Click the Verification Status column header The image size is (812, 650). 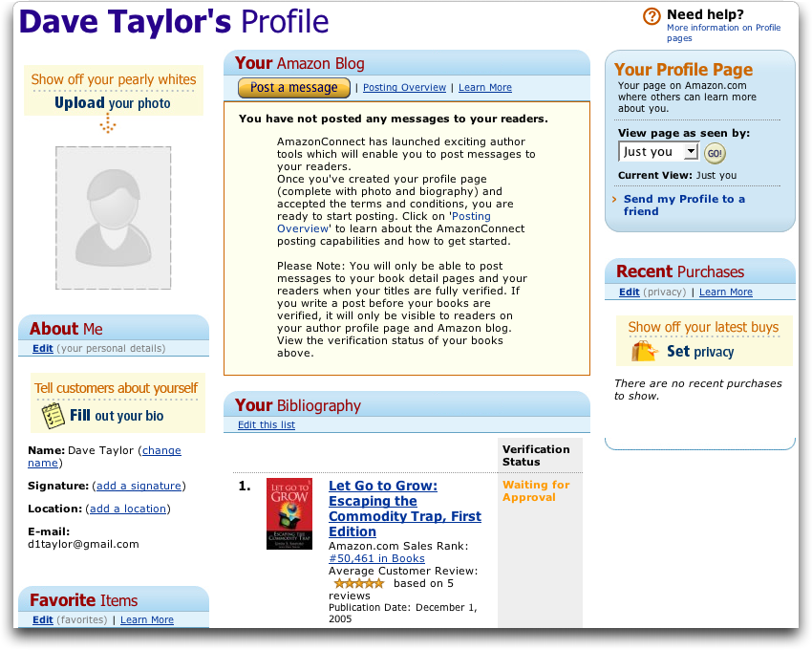pyautogui.click(x=536, y=456)
